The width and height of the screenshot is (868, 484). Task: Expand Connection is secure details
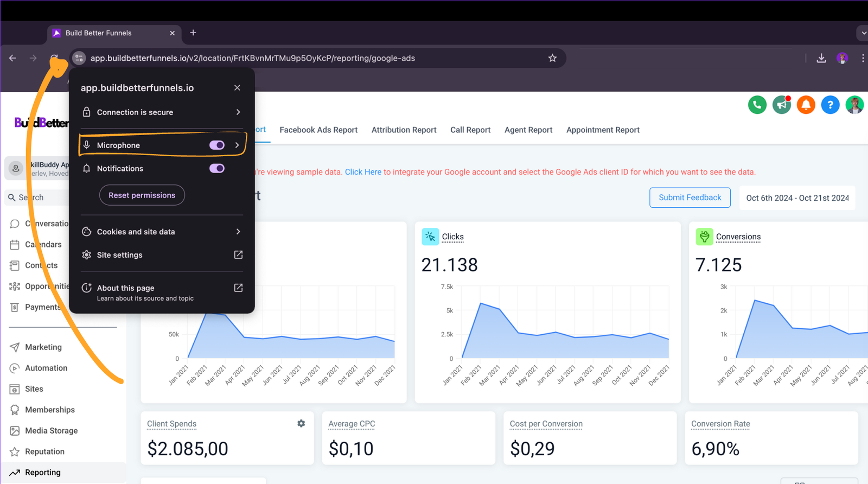pyautogui.click(x=238, y=112)
